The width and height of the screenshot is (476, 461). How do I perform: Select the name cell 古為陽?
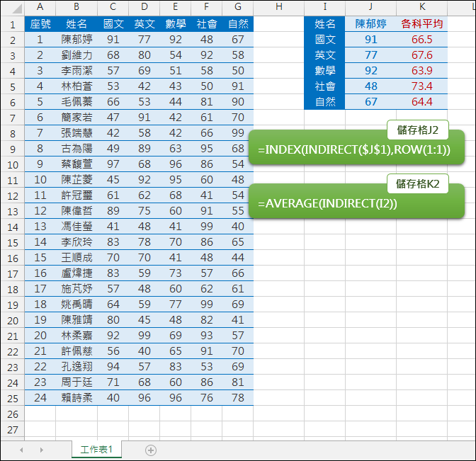[x=76, y=149]
